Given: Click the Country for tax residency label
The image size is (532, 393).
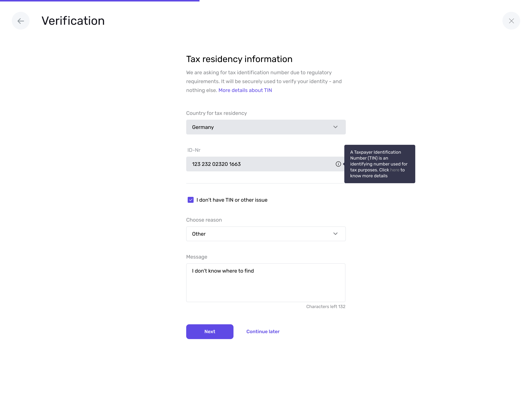Looking at the screenshot, I should point(216,113).
